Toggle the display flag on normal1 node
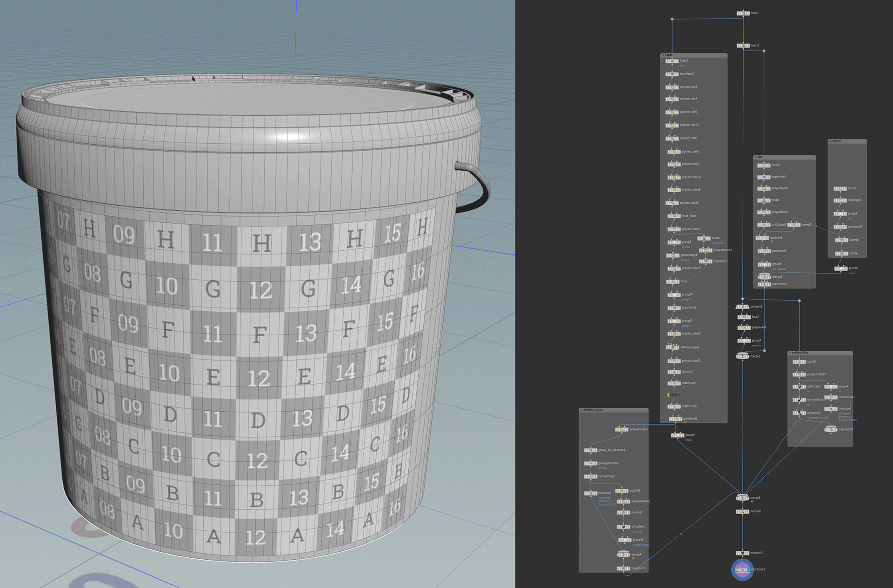 [x=747, y=511]
